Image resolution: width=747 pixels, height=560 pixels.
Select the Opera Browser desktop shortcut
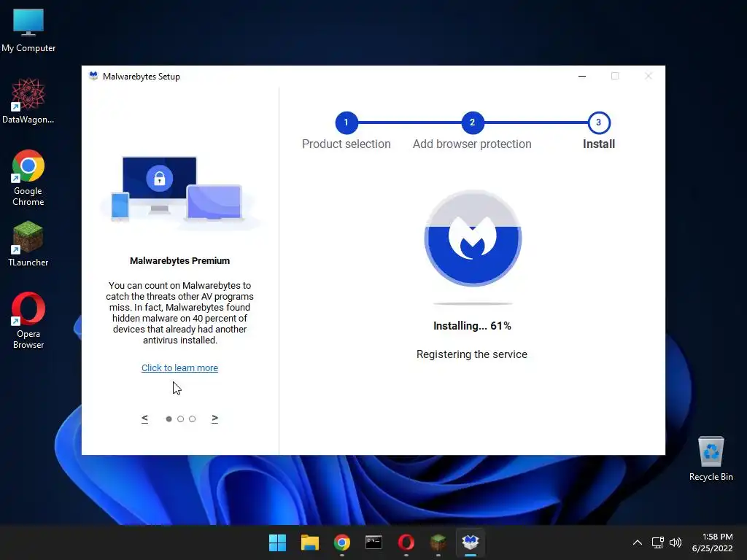(x=28, y=321)
